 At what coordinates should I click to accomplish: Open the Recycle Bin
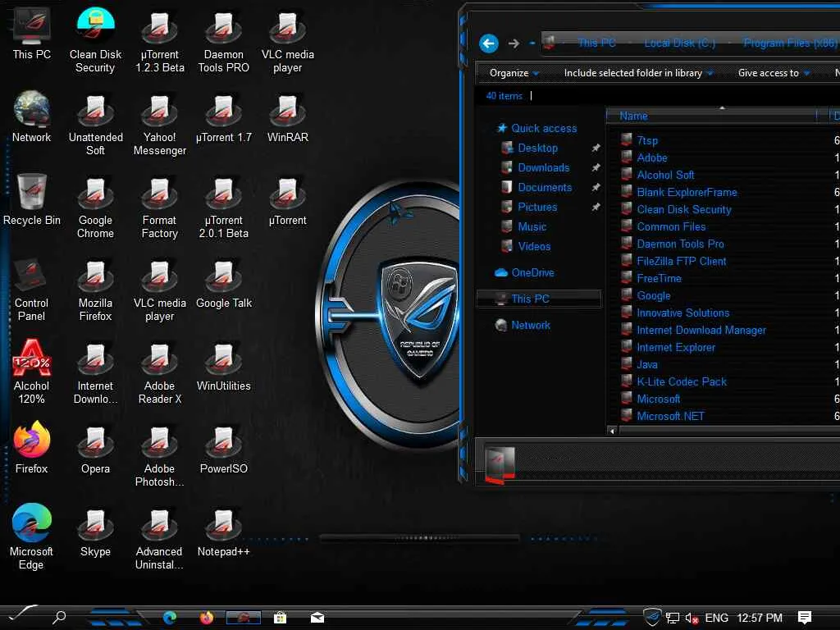[32, 200]
